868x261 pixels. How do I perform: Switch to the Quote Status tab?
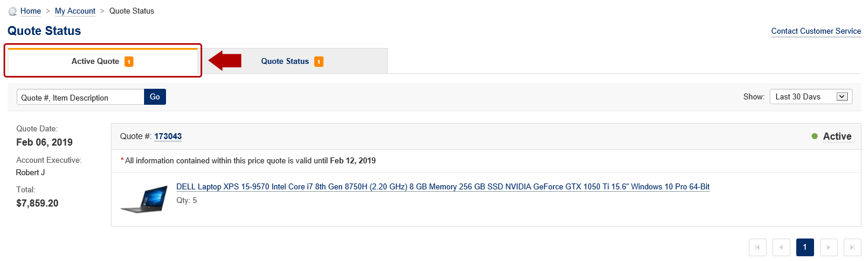pyautogui.click(x=293, y=61)
